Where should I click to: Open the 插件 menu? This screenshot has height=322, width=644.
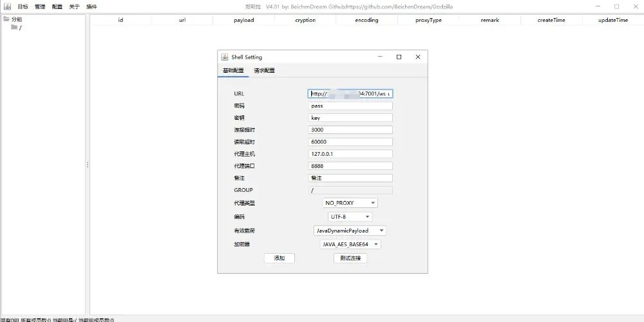click(x=91, y=6)
